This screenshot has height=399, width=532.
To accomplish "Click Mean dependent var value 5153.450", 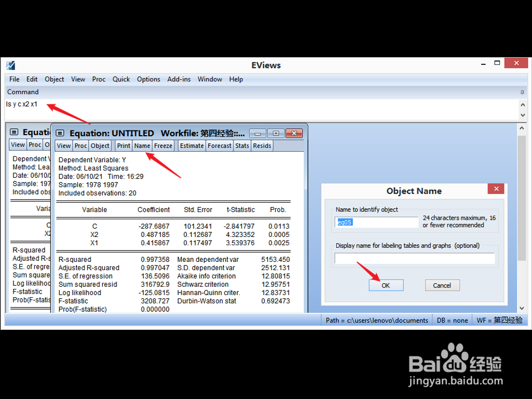I will [x=276, y=259].
